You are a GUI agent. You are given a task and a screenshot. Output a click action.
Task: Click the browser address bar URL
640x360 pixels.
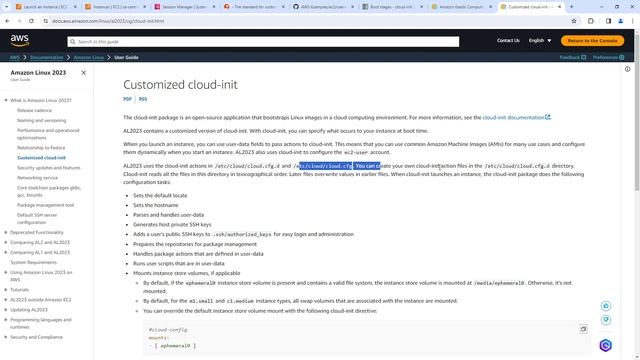[108, 21]
